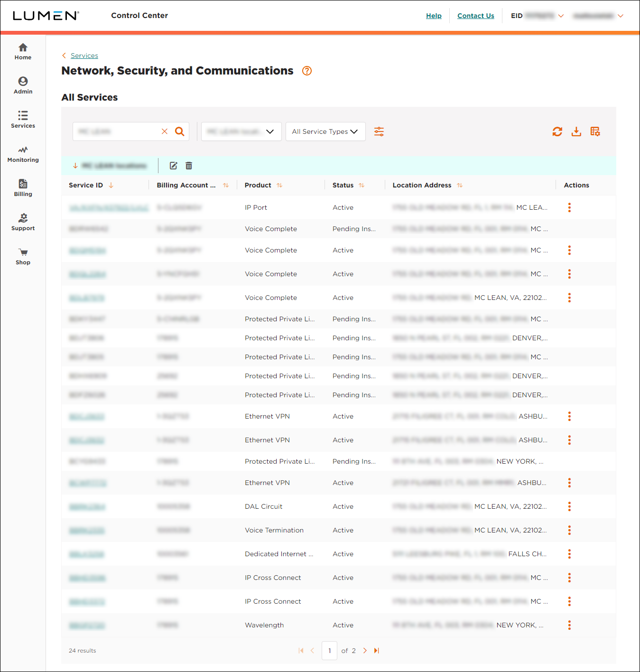Click the Help link
The image size is (640, 672).
(434, 16)
